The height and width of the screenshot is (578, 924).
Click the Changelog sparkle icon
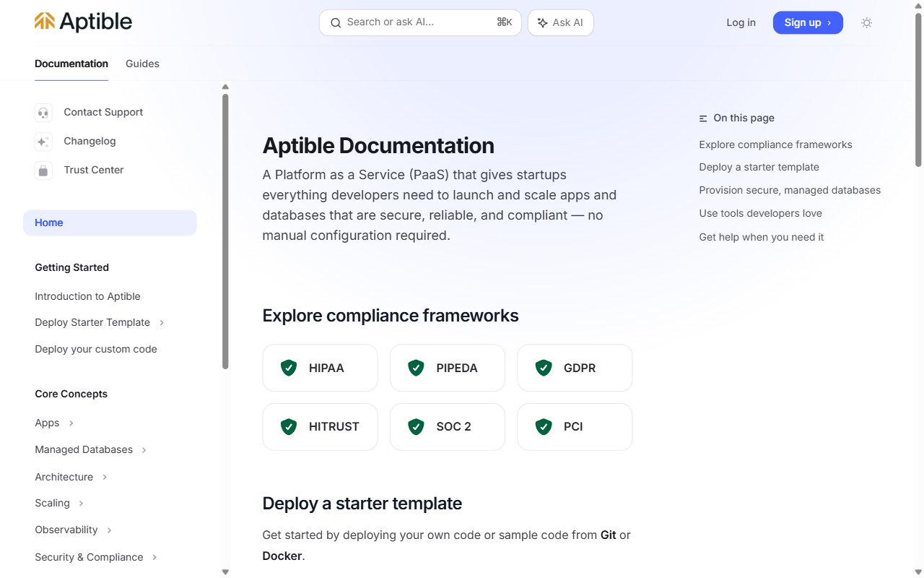click(43, 142)
